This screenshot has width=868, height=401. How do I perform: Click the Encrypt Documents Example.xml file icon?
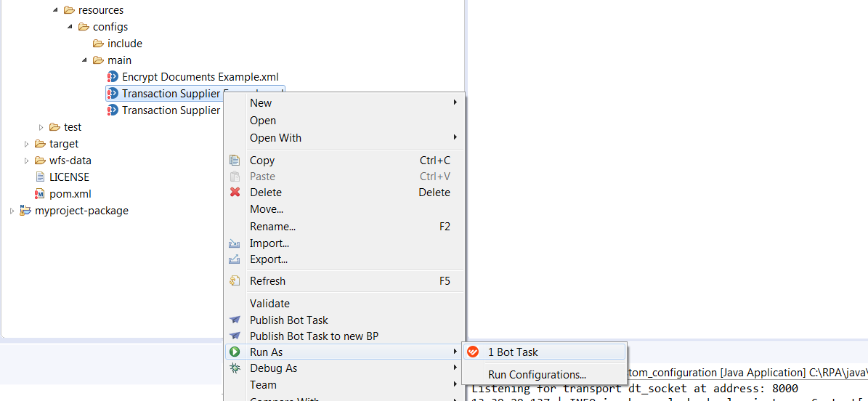click(x=113, y=76)
